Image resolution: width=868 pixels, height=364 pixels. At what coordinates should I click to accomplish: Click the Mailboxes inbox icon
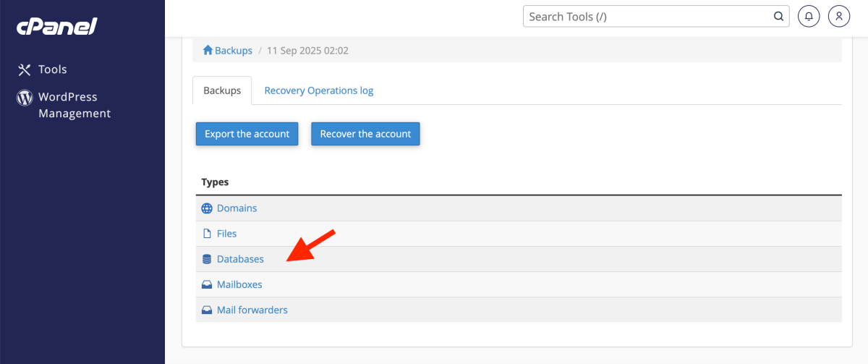pos(207,285)
